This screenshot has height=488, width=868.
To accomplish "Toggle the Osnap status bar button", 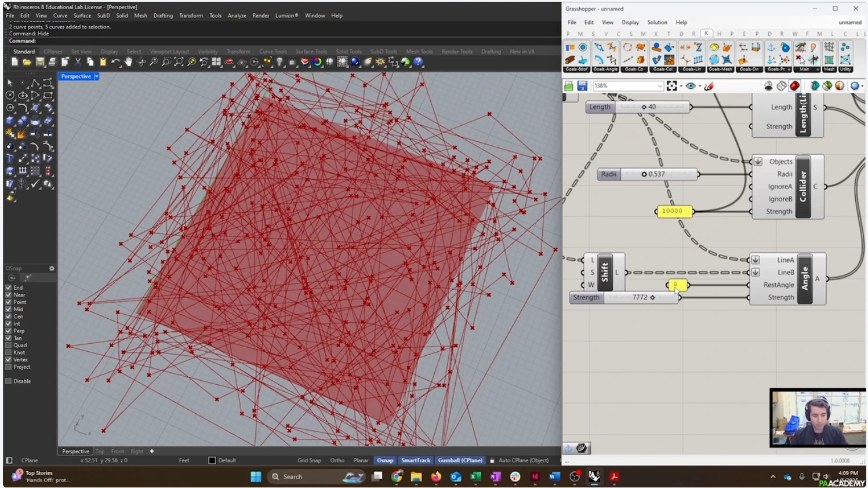I will pos(385,460).
